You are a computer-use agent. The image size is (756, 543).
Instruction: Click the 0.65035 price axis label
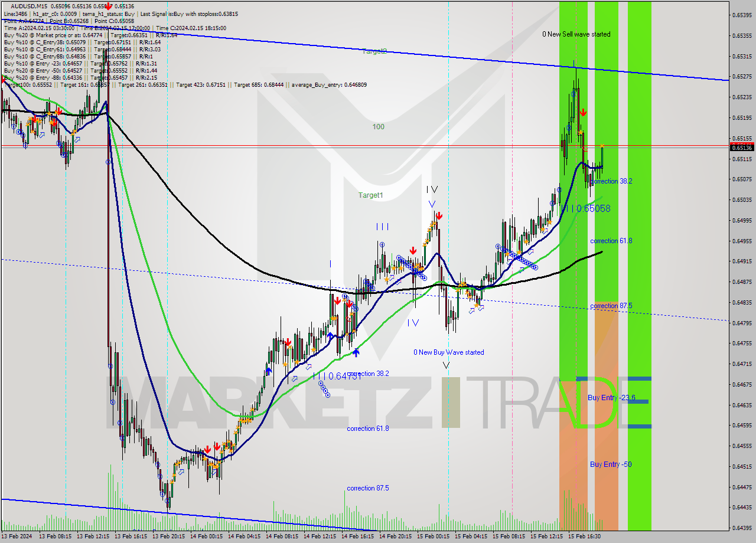(x=741, y=199)
